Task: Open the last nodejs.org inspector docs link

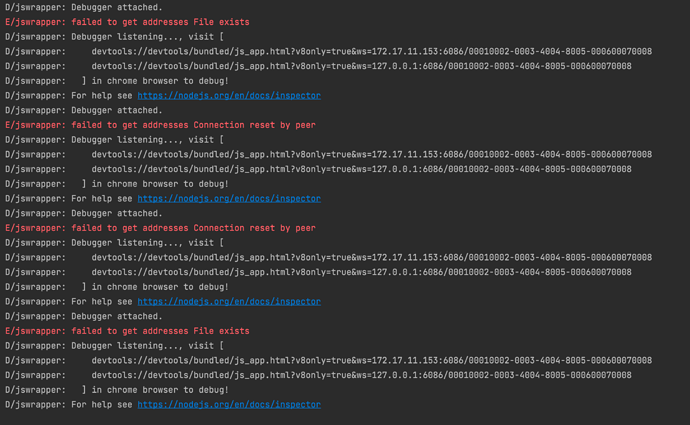Action: click(x=229, y=405)
